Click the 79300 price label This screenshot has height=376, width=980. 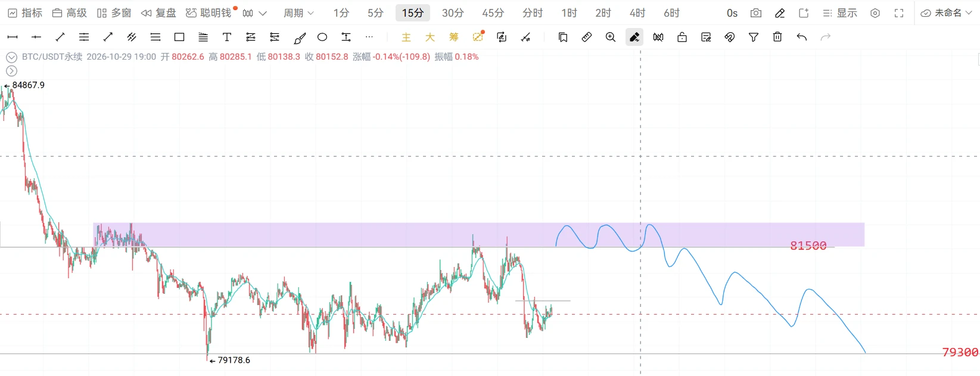point(960,352)
